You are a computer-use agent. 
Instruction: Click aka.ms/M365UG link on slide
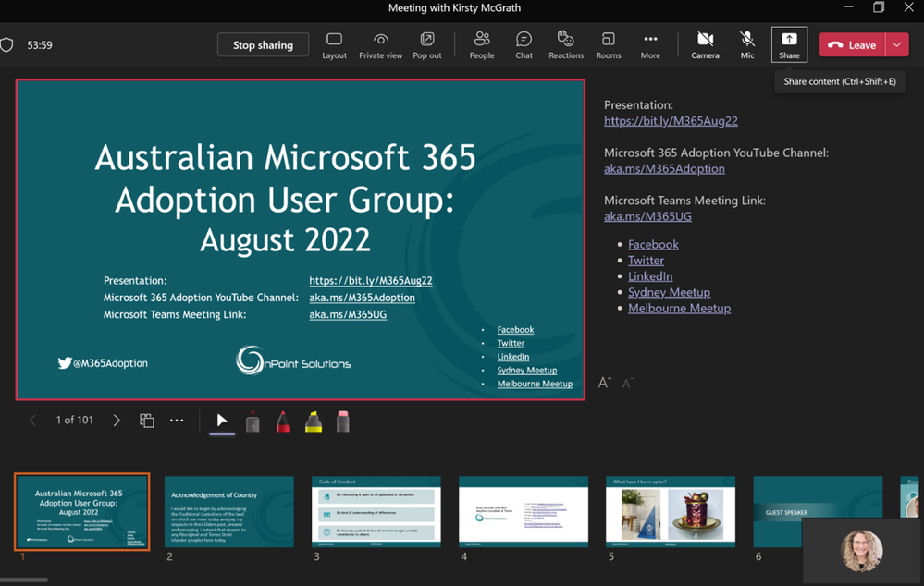348,314
